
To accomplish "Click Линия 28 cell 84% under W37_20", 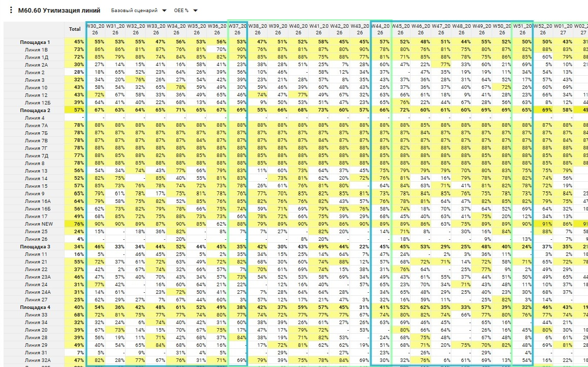I will click(238, 337).
